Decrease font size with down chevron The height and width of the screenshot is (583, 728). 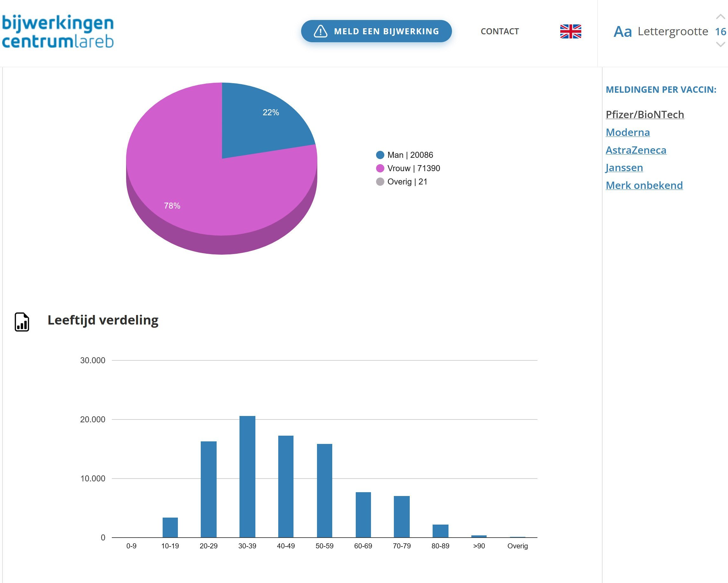click(720, 44)
